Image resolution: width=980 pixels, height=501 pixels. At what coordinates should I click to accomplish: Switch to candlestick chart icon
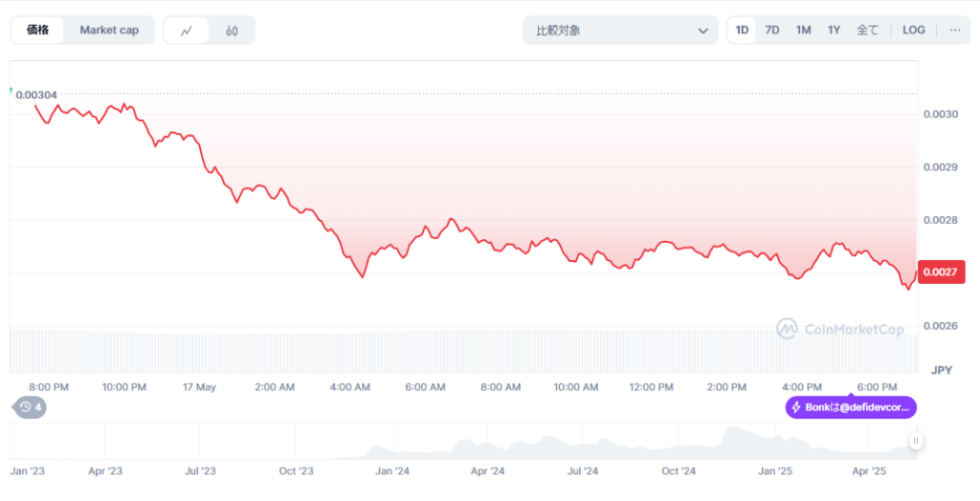232,31
